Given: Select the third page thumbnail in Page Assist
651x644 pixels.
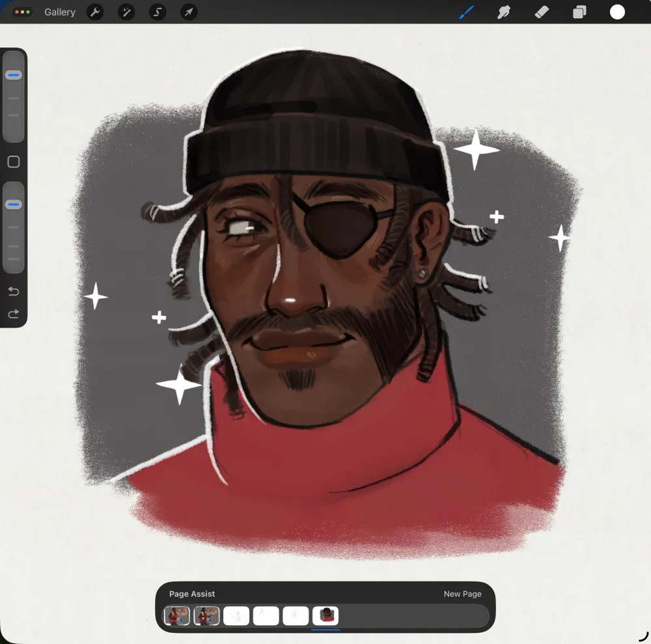Looking at the screenshot, I should pos(236,616).
